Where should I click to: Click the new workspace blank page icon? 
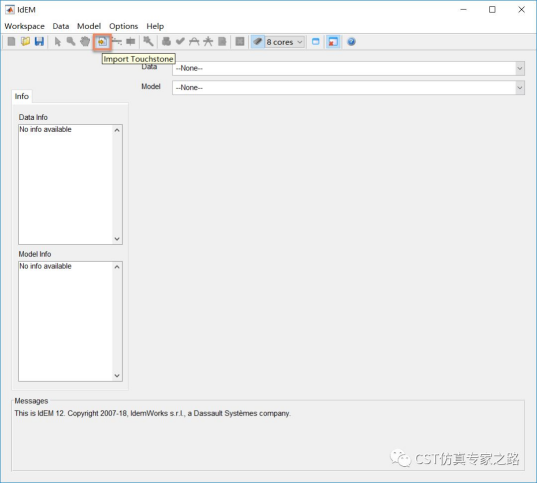[11, 42]
